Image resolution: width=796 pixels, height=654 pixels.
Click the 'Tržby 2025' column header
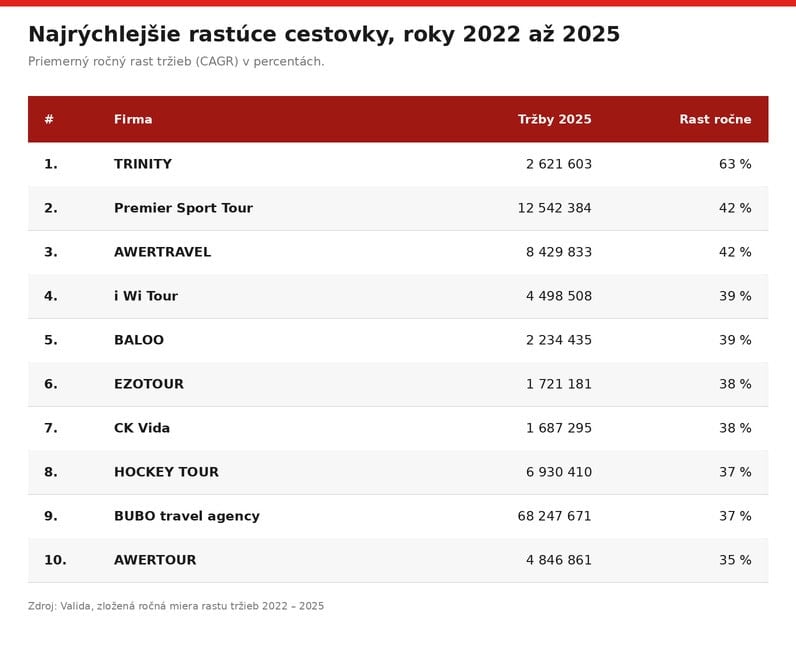point(554,119)
